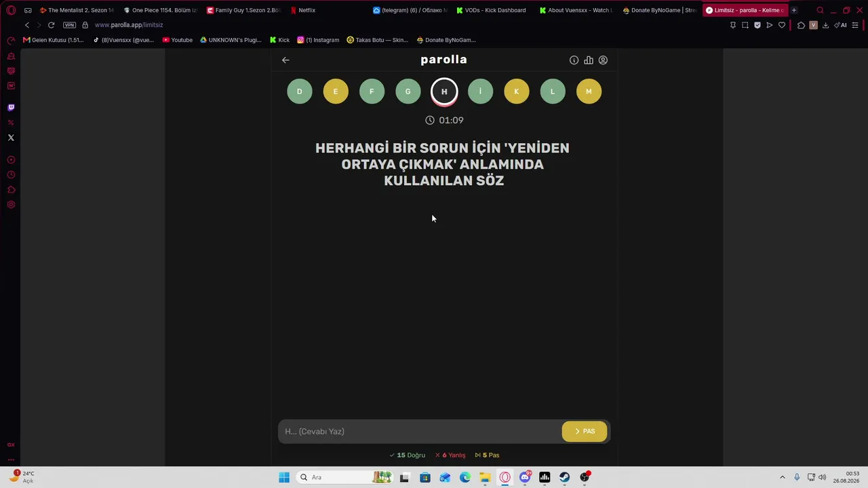
Task: Select the letter K circle
Action: pyautogui.click(x=516, y=91)
